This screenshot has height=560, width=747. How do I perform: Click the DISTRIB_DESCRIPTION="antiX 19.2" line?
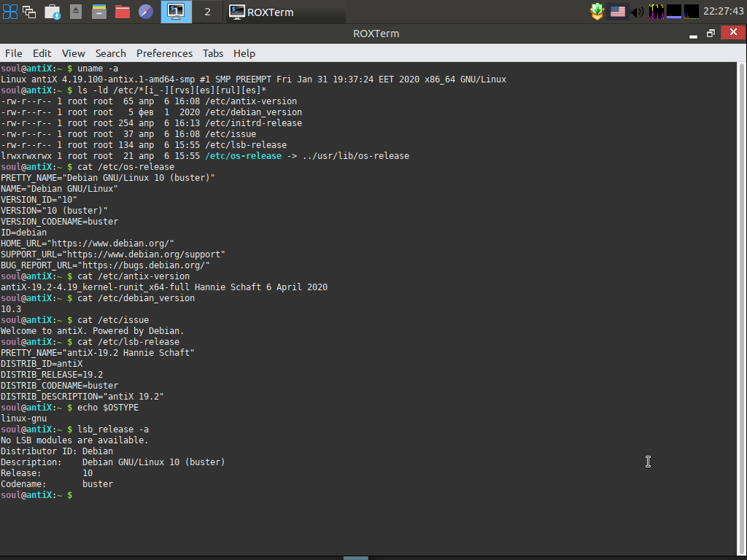[x=82, y=397]
